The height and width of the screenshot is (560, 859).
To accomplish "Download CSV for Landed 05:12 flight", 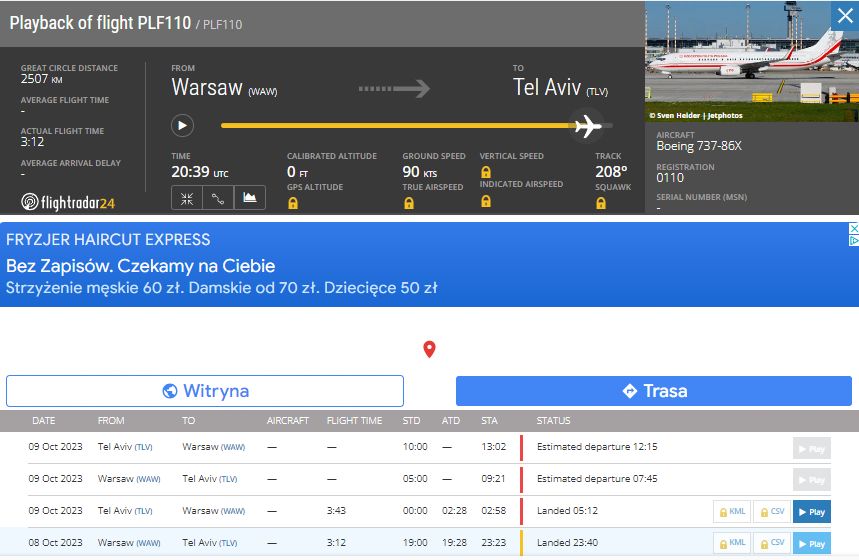I will pos(772,512).
